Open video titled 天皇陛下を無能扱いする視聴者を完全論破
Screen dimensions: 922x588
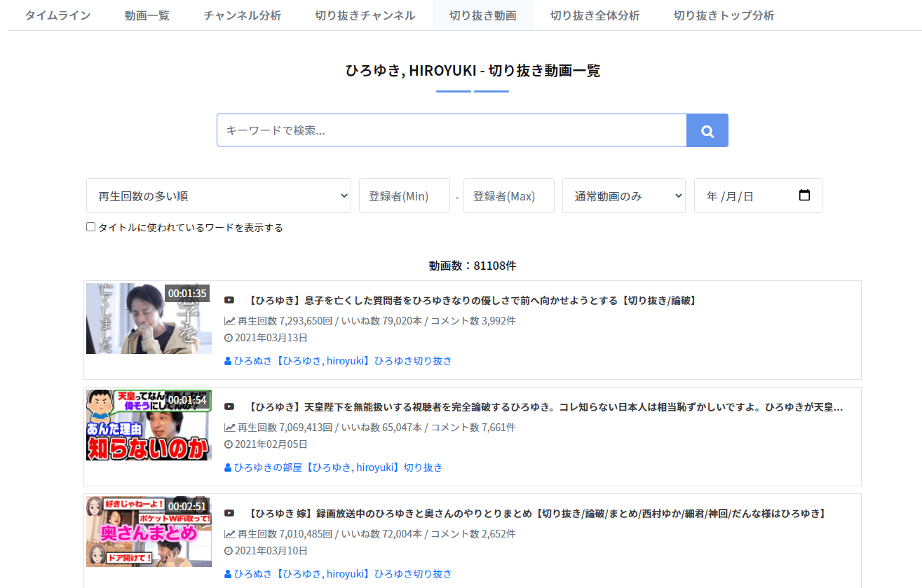coord(545,407)
